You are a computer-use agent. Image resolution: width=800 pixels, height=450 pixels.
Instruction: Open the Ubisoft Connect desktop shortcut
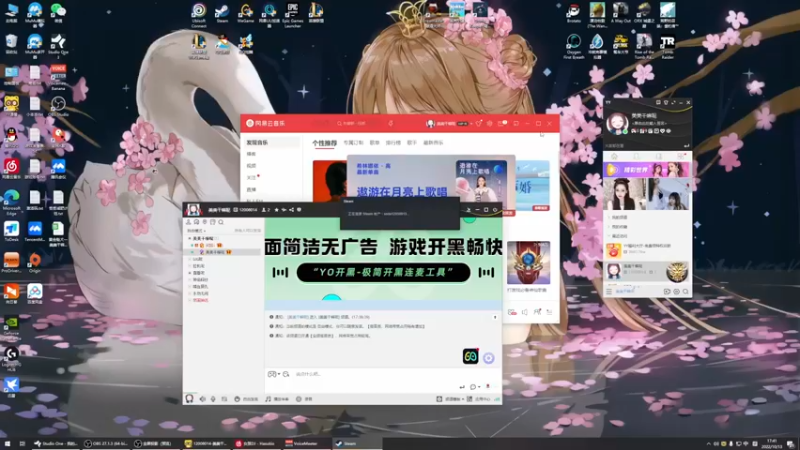pyautogui.click(x=198, y=15)
